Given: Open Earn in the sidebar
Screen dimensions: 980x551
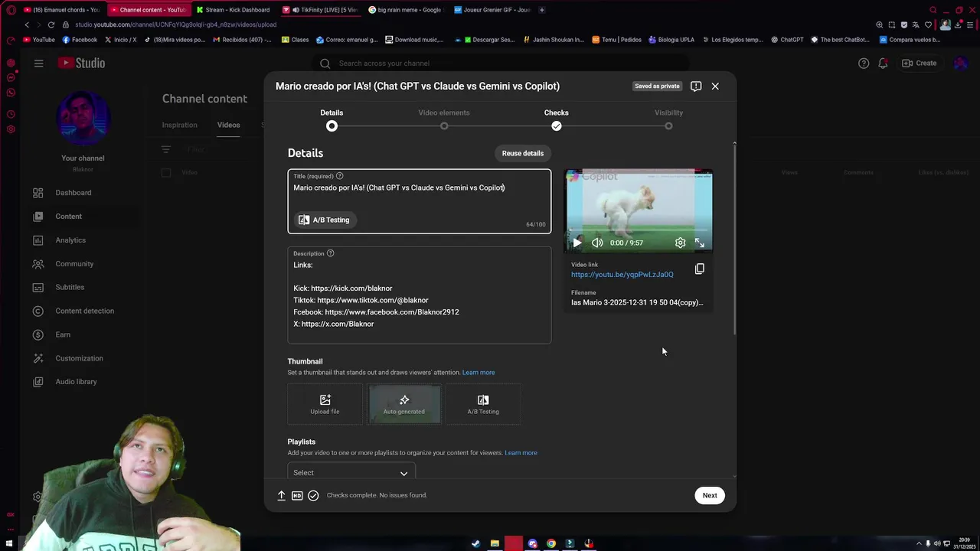Looking at the screenshot, I should point(63,334).
